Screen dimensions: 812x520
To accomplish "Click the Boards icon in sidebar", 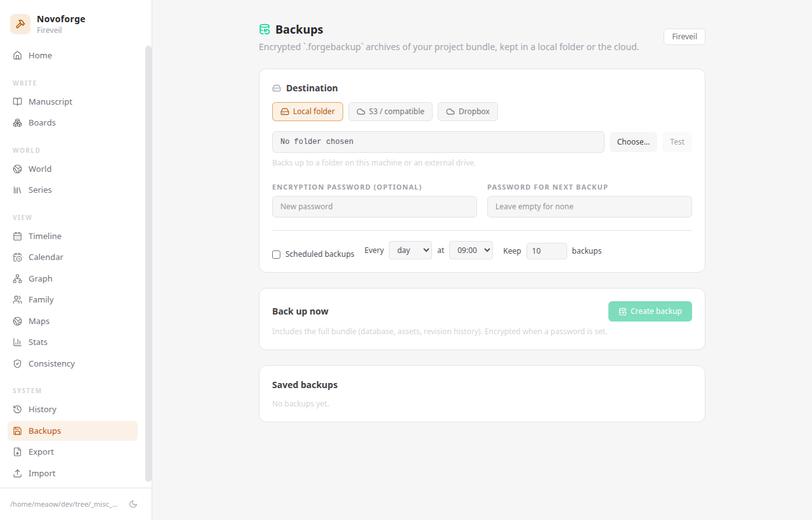I will point(18,123).
